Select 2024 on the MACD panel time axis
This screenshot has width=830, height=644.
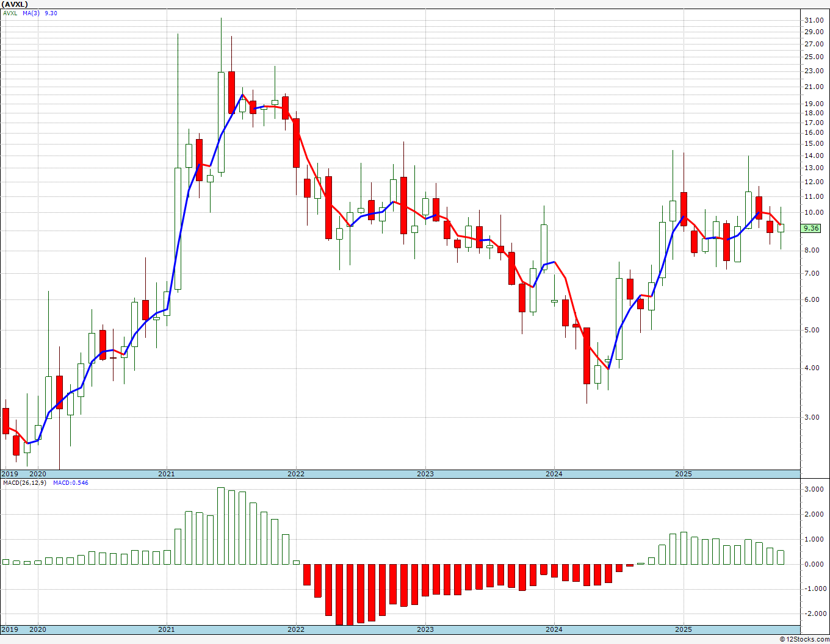pos(554,629)
